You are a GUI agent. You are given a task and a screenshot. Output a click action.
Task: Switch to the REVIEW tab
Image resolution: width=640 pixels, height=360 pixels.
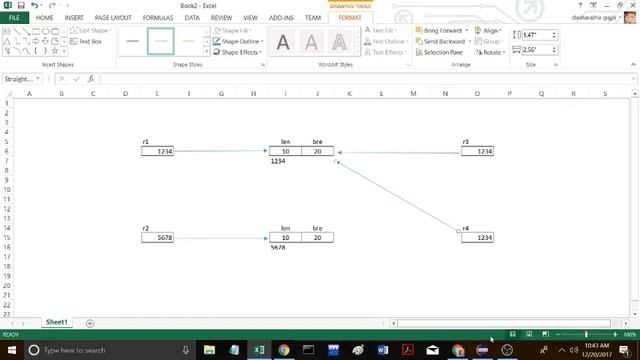pyautogui.click(x=221, y=18)
